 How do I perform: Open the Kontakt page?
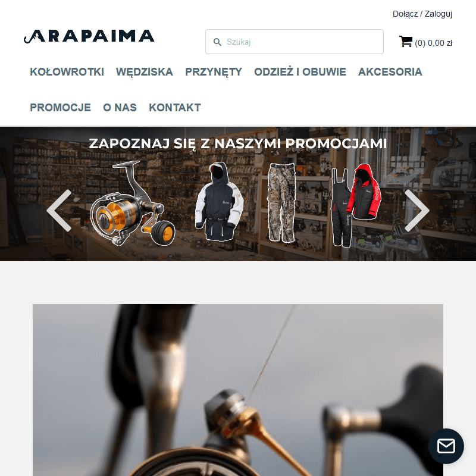[175, 108]
